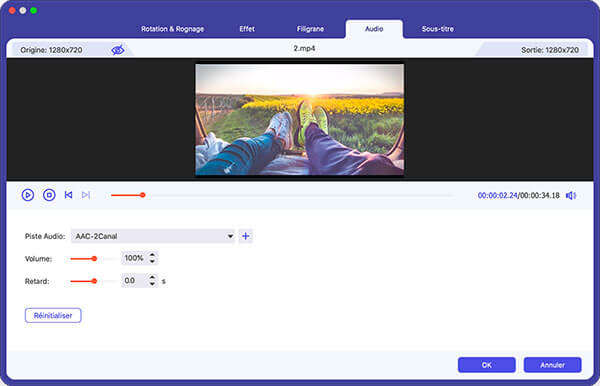
Task: Click the playback progress slider handle
Action: coord(143,195)
